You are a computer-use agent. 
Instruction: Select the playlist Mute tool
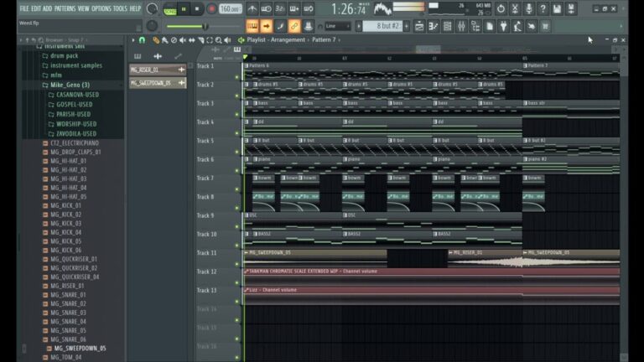coord(183,40)
